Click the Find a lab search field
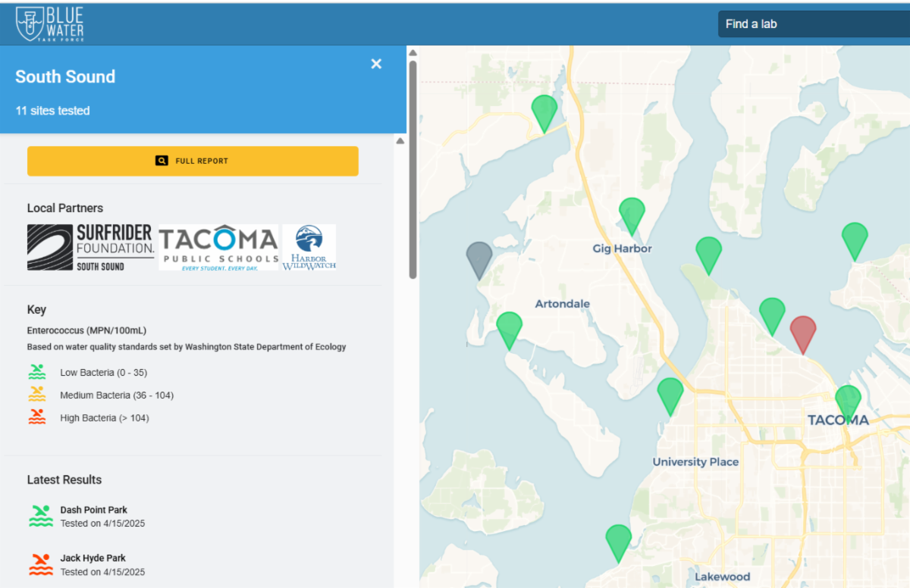 tap(811, 24)
